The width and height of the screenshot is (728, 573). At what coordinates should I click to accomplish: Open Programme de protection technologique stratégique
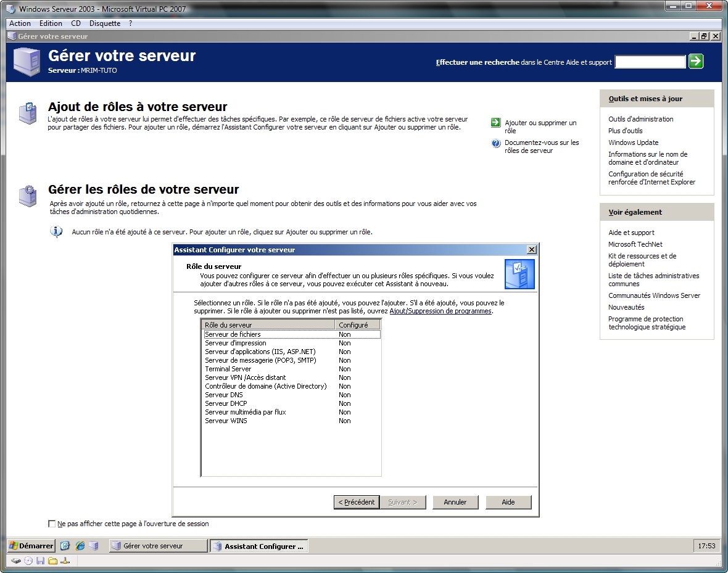[x=647, y=323]
